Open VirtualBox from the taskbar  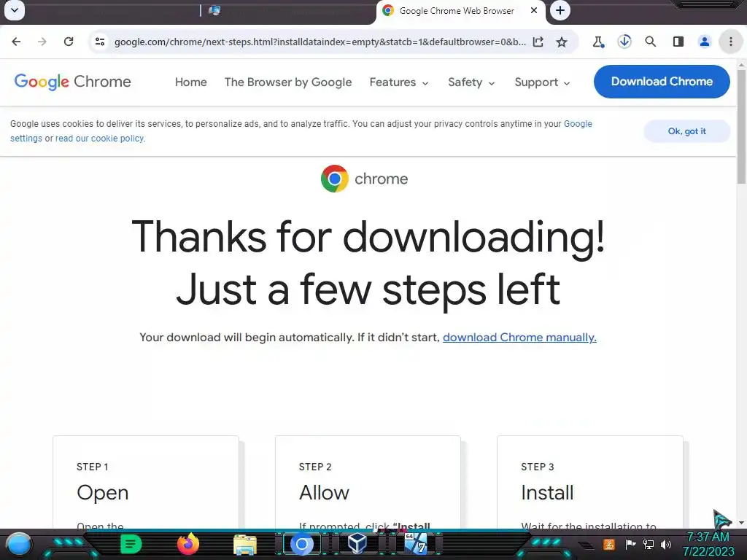357,544
